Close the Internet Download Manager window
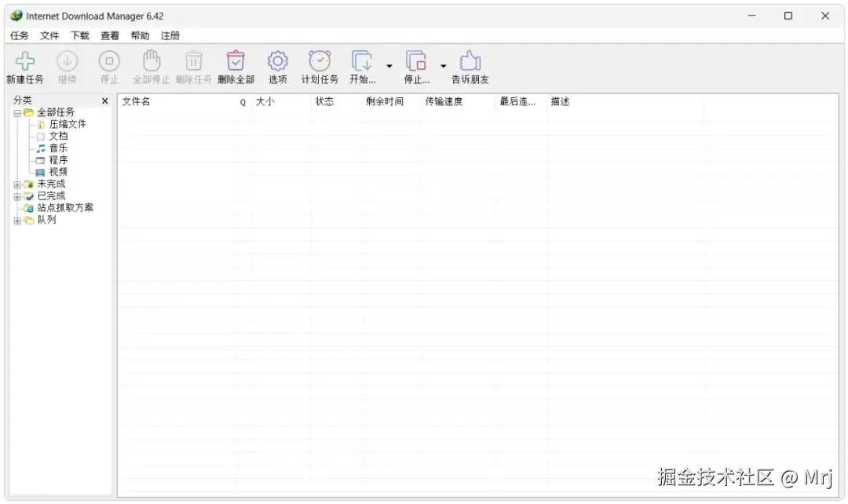848x504 pixels. (825, 16)
